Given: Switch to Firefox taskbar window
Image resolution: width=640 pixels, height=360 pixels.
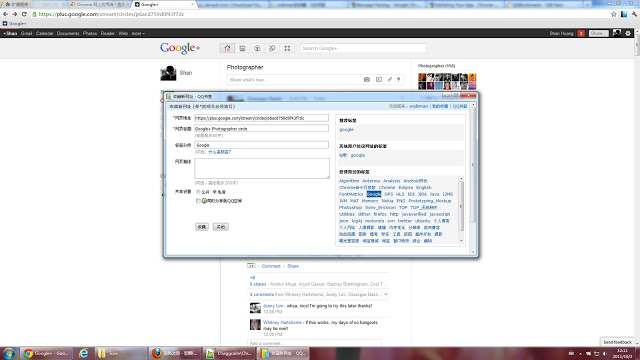Looking at the screenshot, I should coord(175,353).
